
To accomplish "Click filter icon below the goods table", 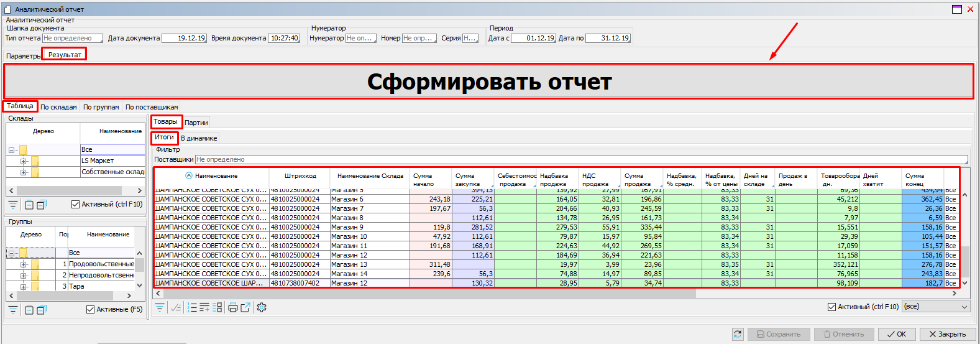I will pos(160,307).
